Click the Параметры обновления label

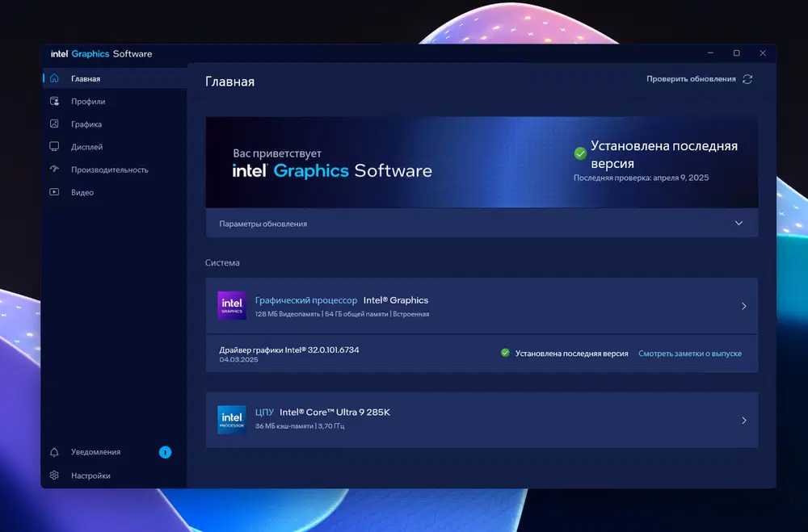click(x=263, y=224)
